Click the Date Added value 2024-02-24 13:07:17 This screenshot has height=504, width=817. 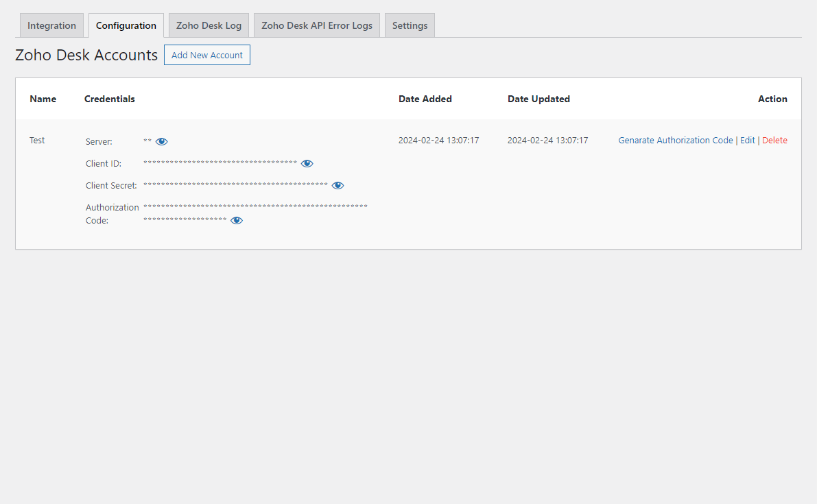439,140
